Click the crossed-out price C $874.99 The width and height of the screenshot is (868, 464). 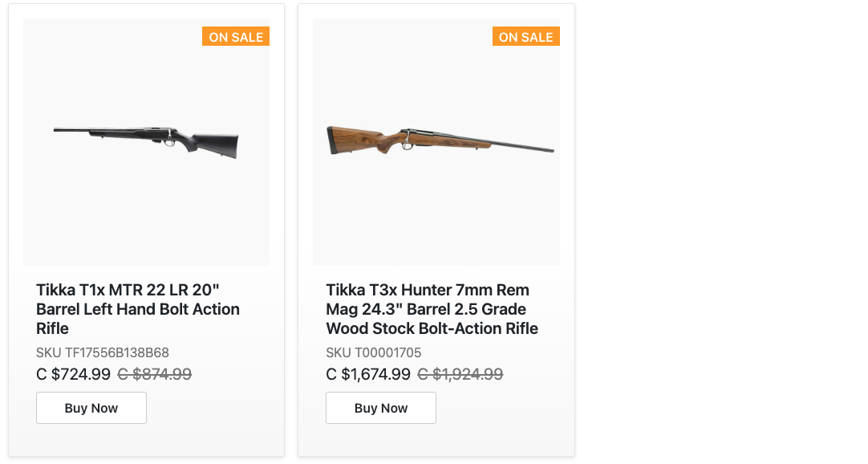155,374
